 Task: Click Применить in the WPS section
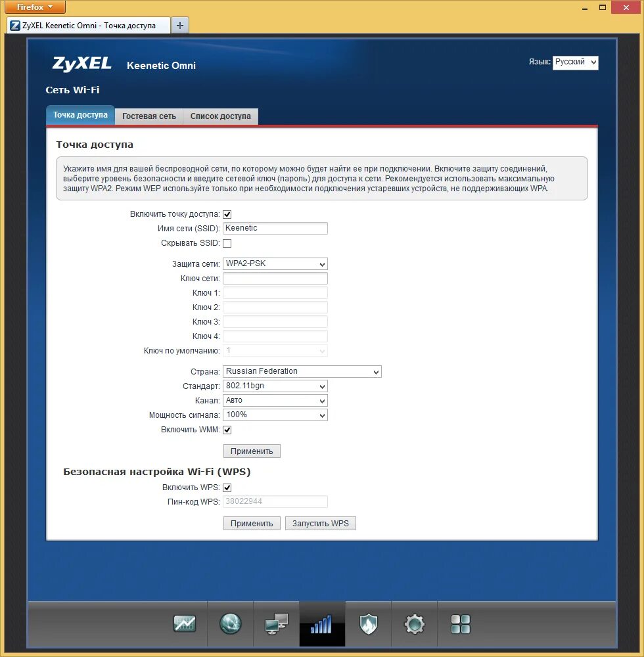(x=252, y=524)
